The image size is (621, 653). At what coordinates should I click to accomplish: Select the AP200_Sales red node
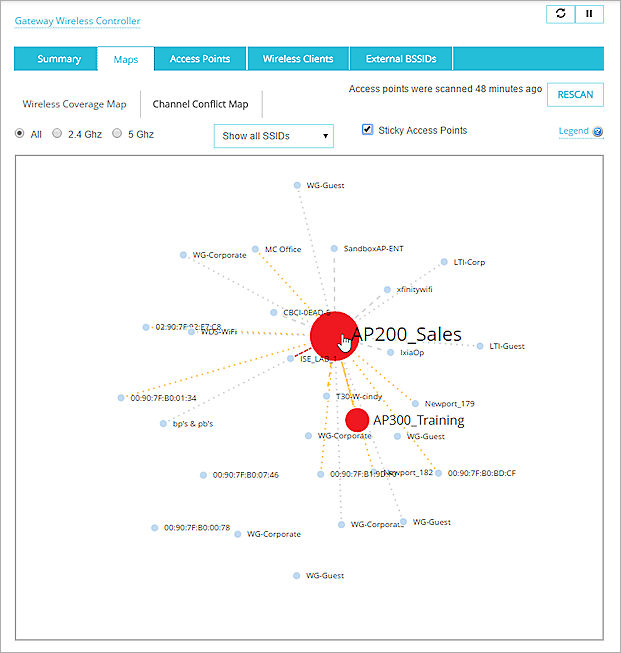pos(332,334)
